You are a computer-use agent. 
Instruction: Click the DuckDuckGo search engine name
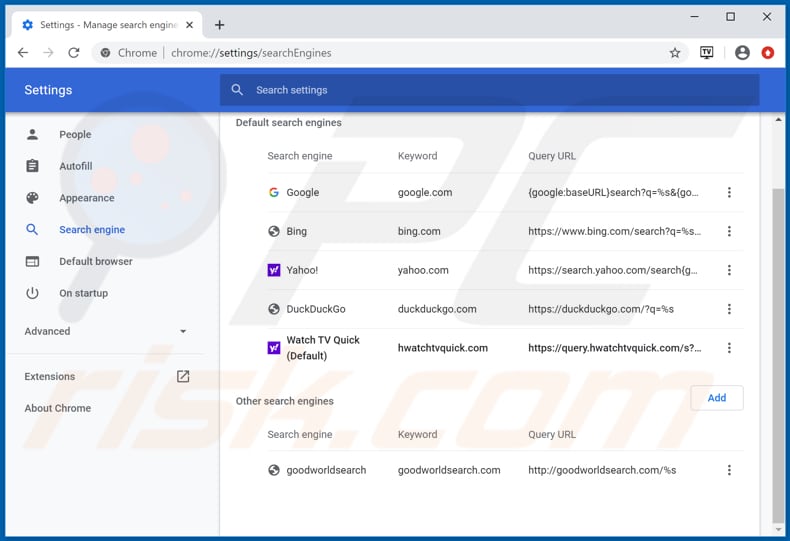(x=316, y=308)
